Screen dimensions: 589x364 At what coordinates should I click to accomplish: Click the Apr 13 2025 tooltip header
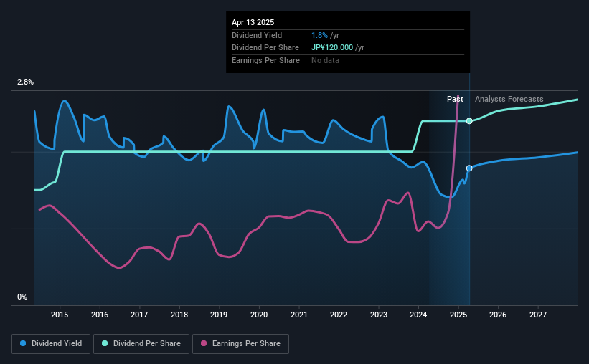(x=253, y=22)
